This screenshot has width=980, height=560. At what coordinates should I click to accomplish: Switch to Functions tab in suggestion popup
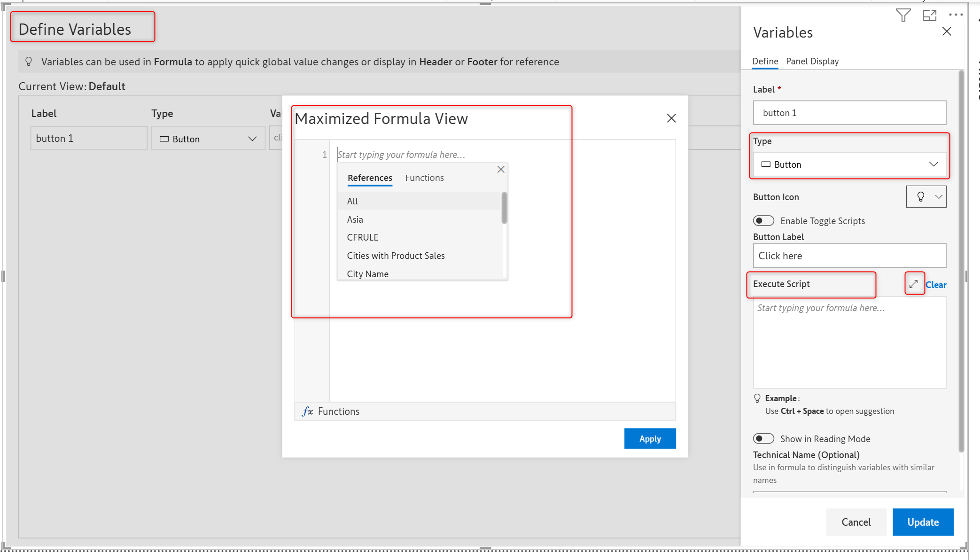(424, 178)
